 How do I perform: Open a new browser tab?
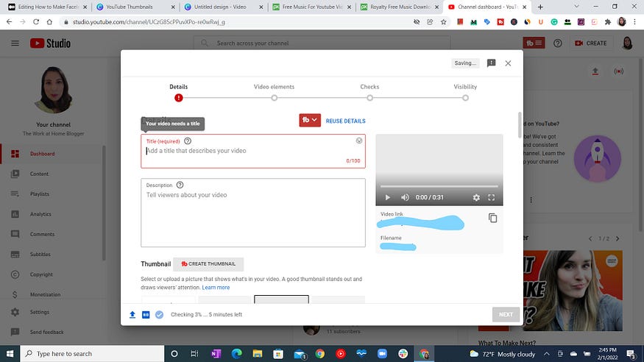point(540,7)
